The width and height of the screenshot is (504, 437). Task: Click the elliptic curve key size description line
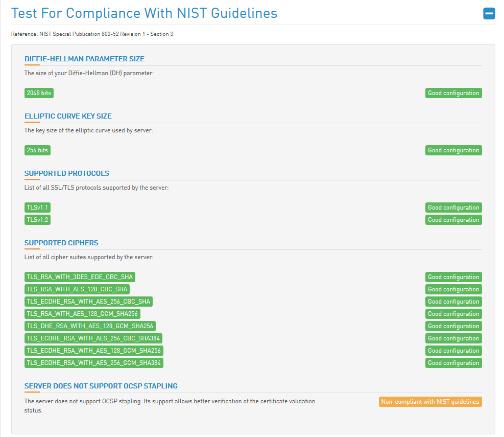tap(89, 130)
